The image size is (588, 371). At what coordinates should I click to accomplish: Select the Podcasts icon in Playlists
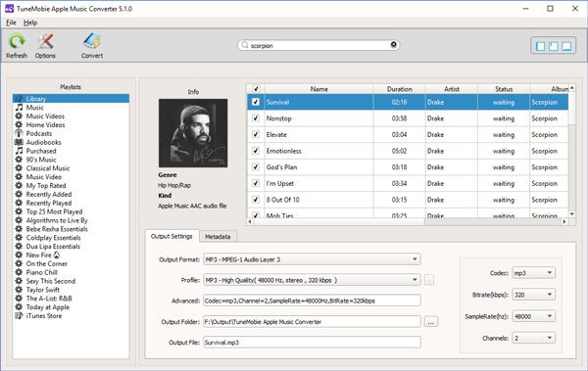click(x=19, y=133)
